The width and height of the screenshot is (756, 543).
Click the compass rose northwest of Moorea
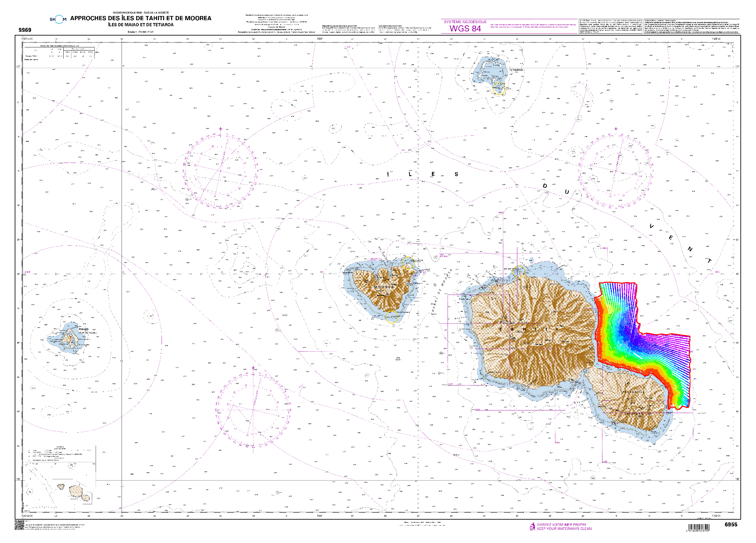[220, 171]
